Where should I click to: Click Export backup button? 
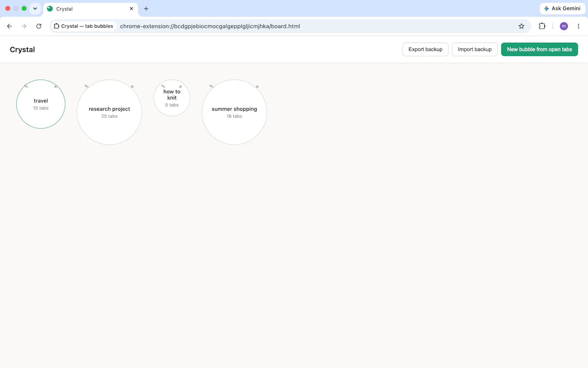[x=425, y=49]
